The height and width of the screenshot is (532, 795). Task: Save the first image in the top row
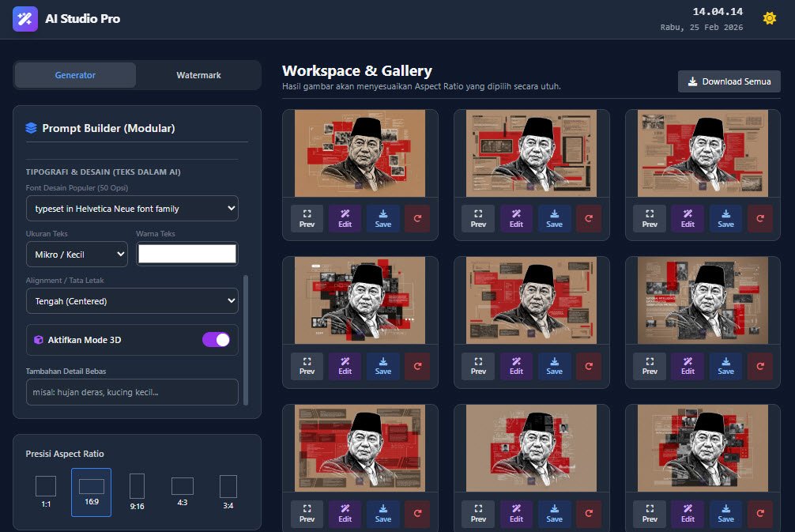(x=382, y=219)
